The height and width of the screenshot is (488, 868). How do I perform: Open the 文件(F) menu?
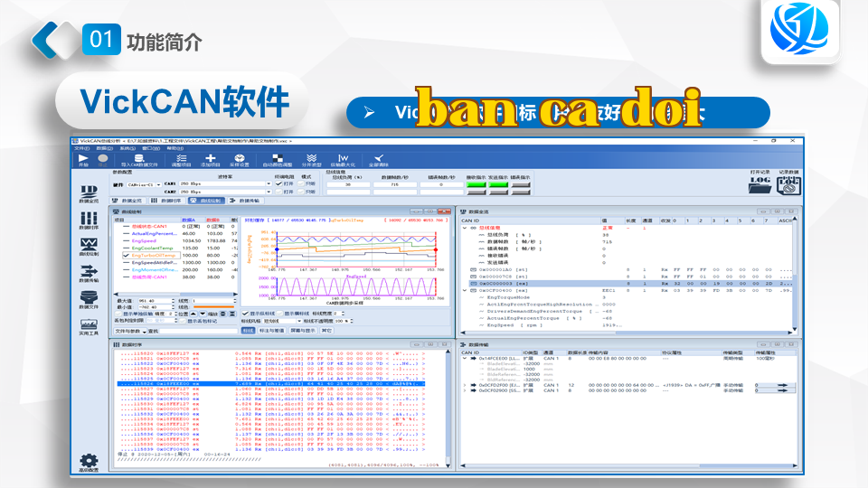click(x=82, y=148)
